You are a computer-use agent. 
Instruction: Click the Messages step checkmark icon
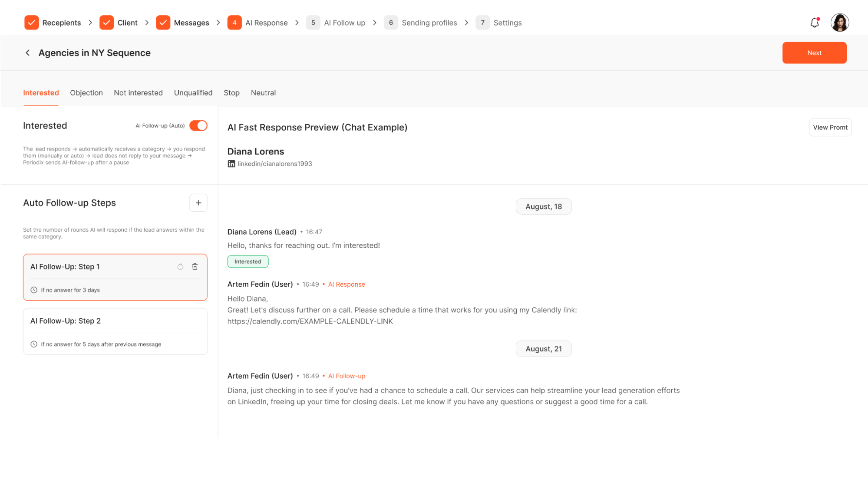164,23
